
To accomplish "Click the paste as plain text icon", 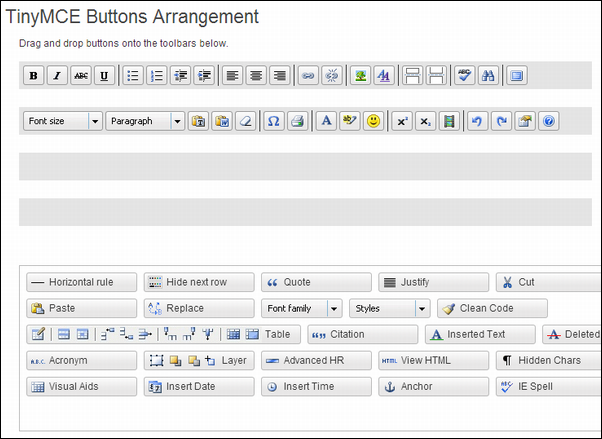I will (x=198, y=121).
